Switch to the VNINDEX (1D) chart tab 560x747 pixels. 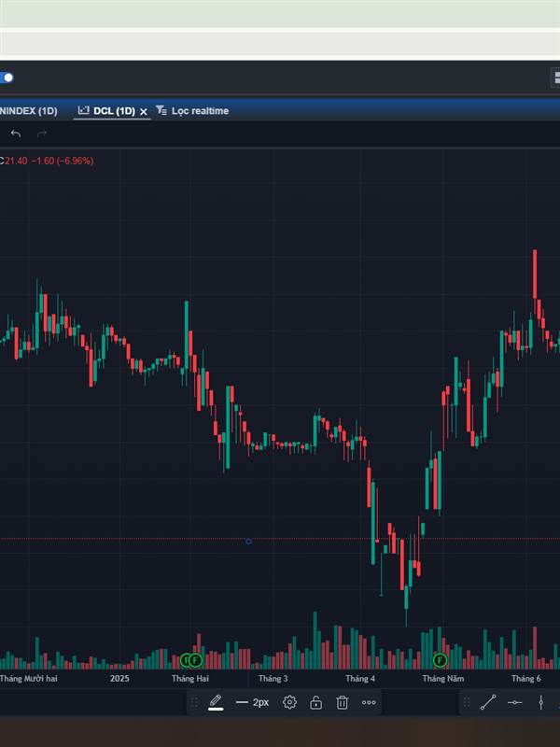[x=29, y=111]
